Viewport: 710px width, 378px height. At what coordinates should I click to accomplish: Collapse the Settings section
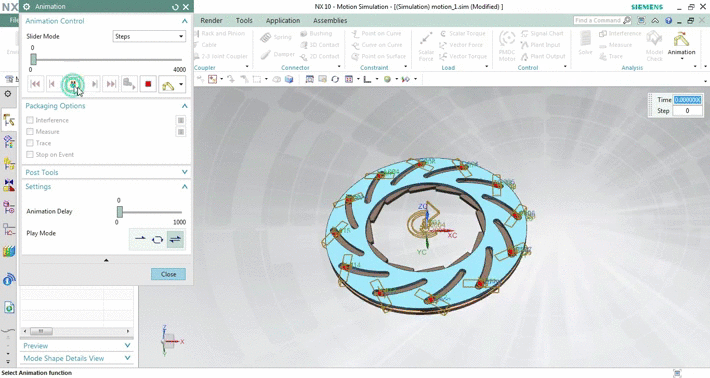(x=184, y=187)
